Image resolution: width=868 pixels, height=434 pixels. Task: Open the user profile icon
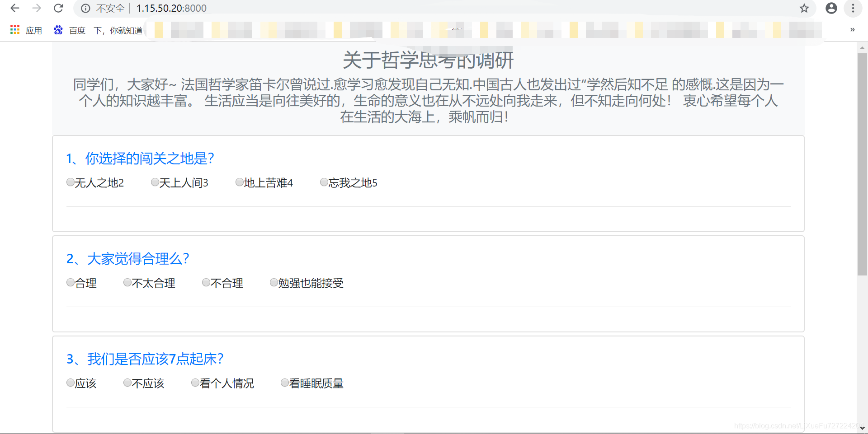pos(831,8)
